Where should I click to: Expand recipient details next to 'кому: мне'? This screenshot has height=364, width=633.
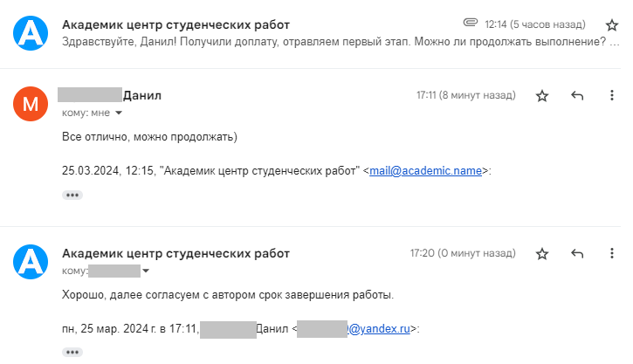[119, 113]
